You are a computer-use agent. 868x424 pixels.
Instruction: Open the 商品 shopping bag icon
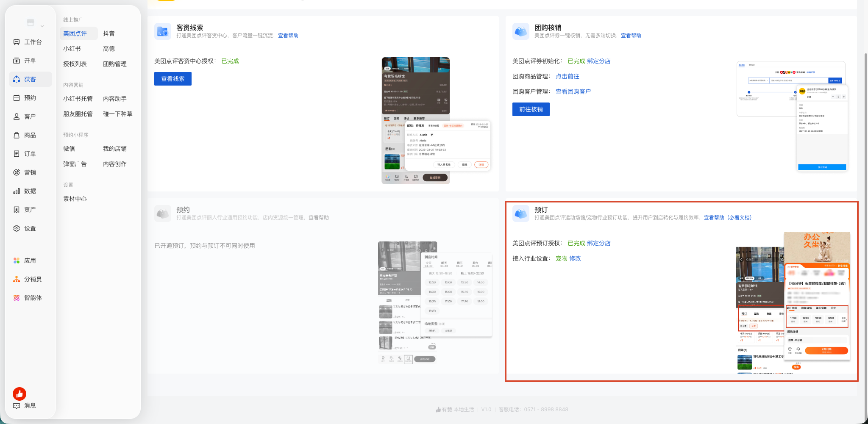tap(17, 135)
